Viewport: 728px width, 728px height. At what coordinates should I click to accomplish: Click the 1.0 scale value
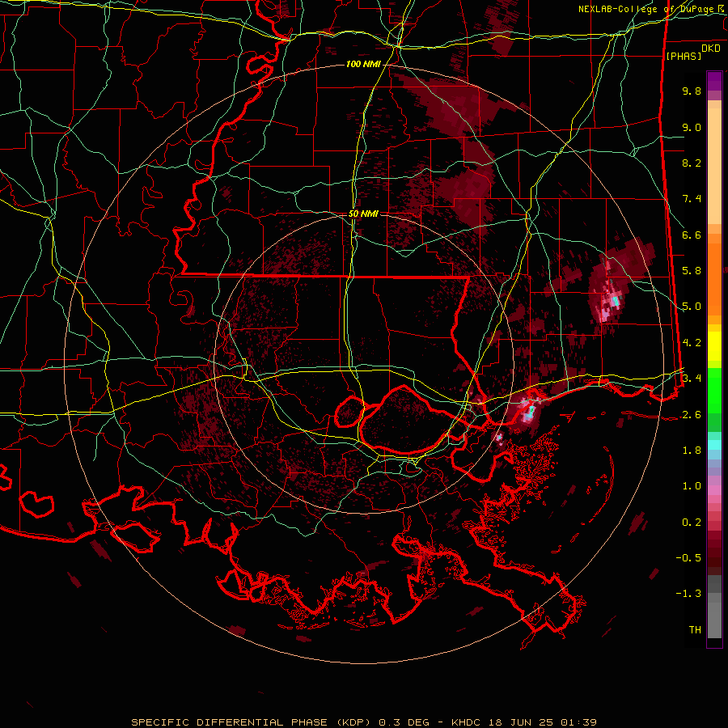pos(692,486)
